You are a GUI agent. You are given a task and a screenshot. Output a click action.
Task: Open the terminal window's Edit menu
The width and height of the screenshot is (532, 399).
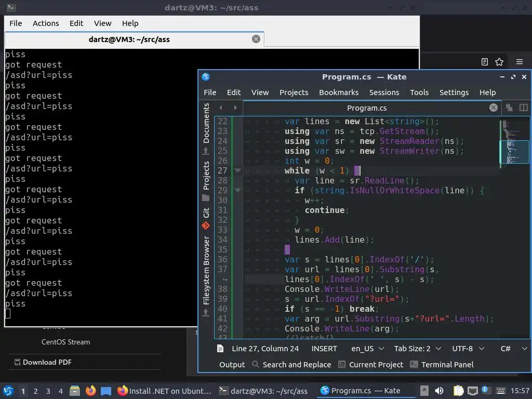click(x=76, y=23)
